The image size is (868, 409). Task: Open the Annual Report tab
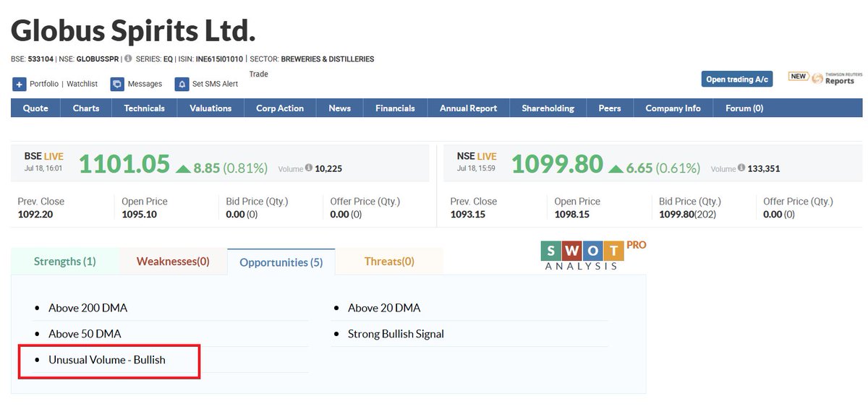468,108
